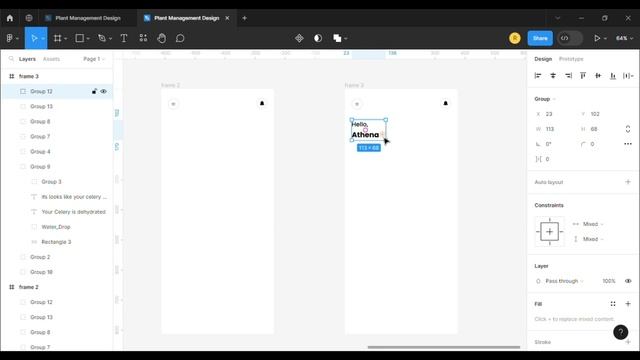Viewport: 640px width, 360px height.
Task: Open the help question mark button
Action: (620, 332)
